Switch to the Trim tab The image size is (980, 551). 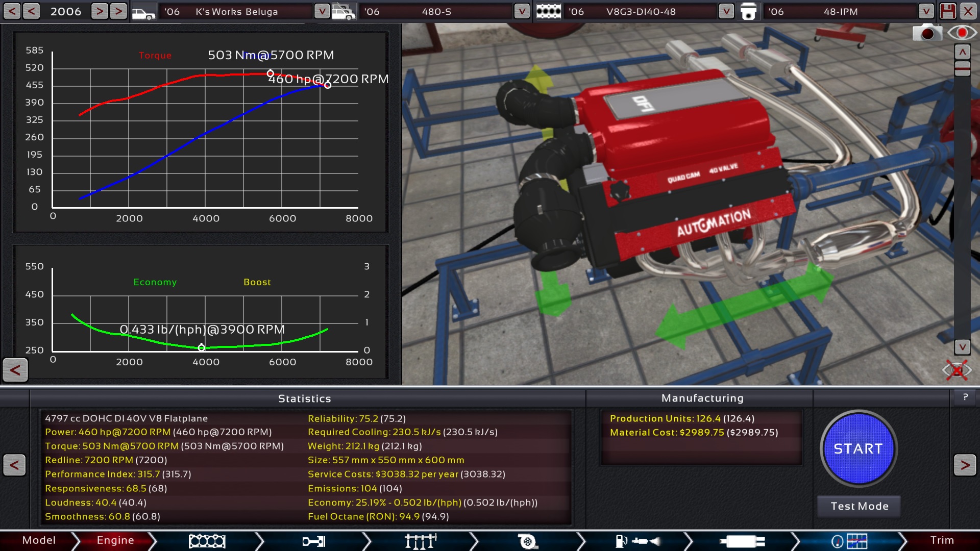click(942, 540)
